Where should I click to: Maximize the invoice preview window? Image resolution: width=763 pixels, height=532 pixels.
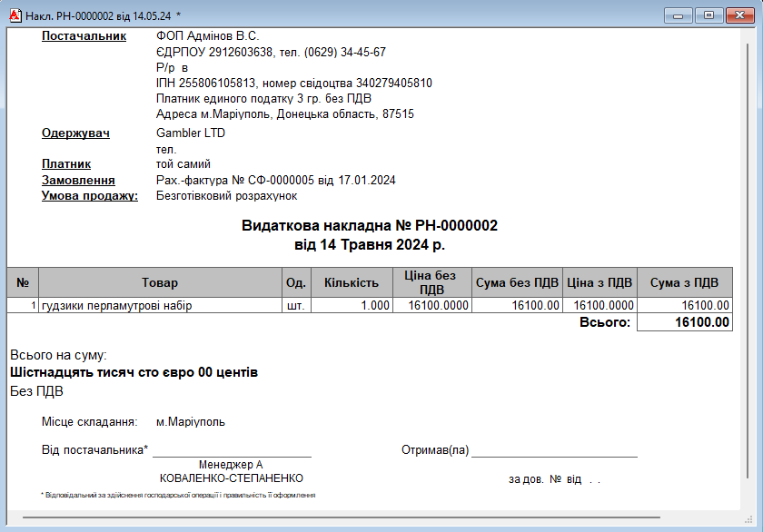point(708,15)
